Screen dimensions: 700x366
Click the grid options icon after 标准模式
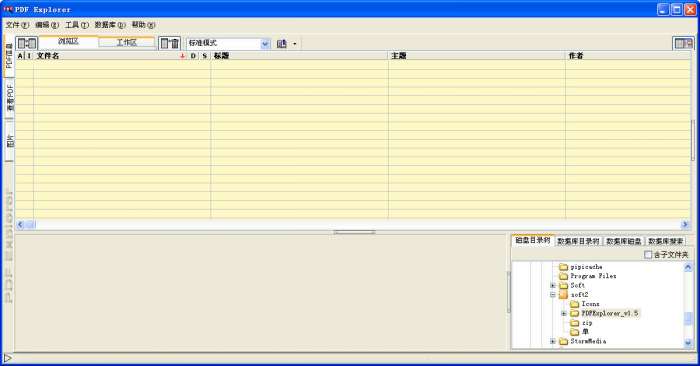point(282,44)
